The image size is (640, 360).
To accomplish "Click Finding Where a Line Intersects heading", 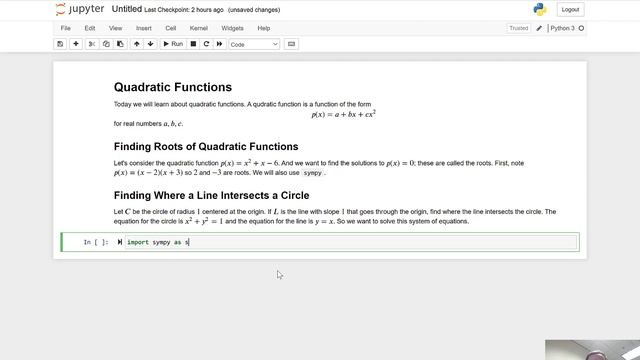I will tap(211, 196).
